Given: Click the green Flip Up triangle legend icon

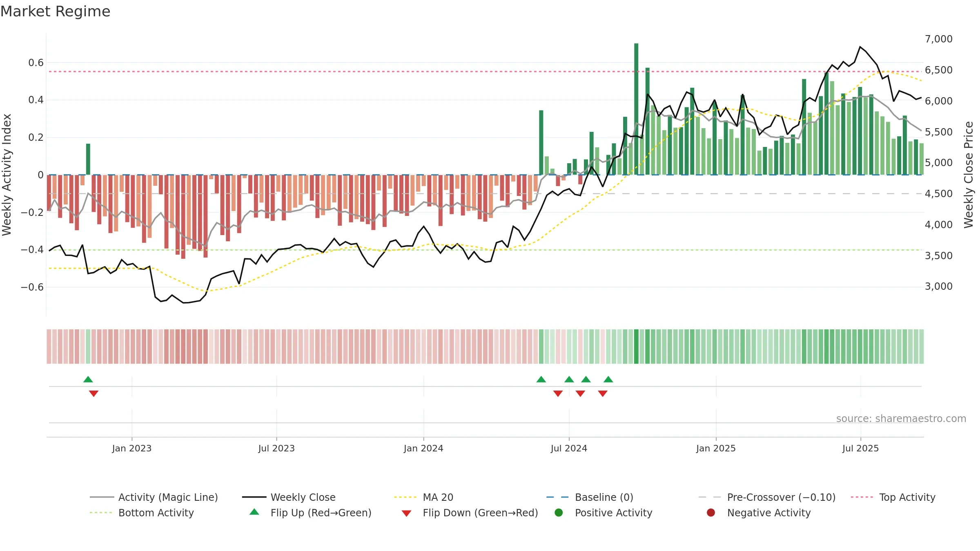Looking at the screenshot, I should 254,512.
